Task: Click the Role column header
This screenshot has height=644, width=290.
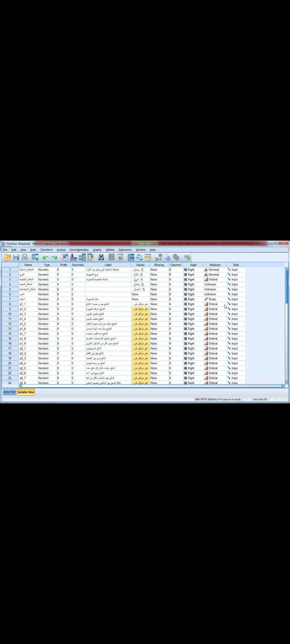Action: [236, 265]
